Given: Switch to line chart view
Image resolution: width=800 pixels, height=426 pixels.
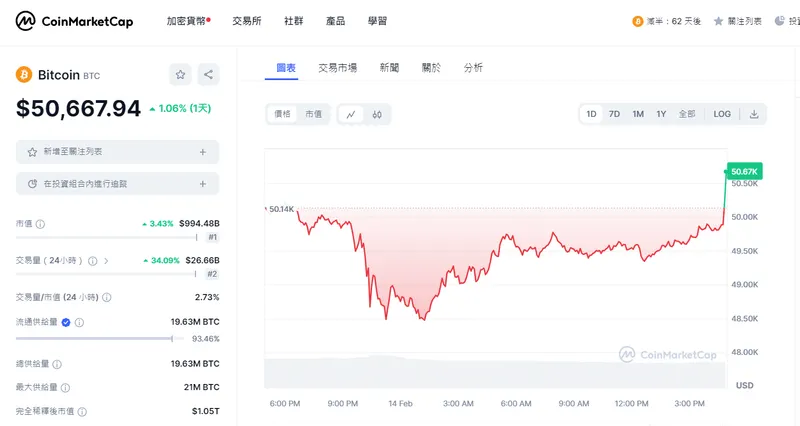Looking at the screenshot, I should [x=351, y=114].
